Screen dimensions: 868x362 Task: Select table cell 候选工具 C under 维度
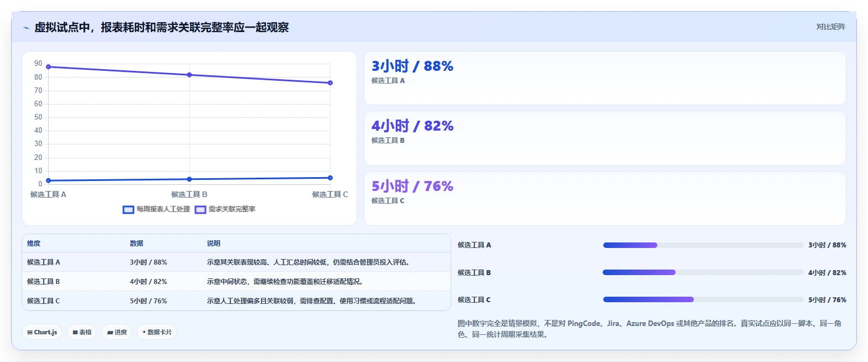[x=44, y=301]
